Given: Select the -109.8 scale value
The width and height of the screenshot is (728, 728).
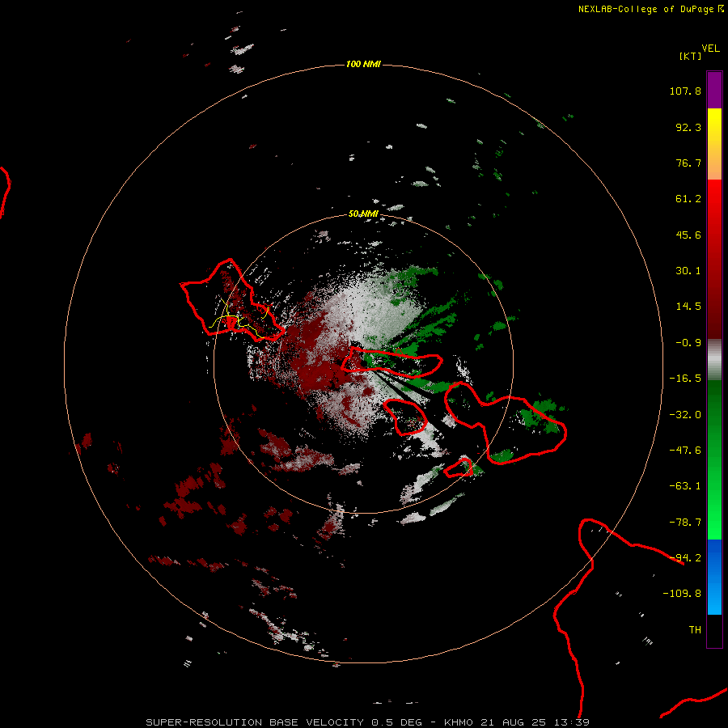Looking at the screenshot, I should point(682,594).
